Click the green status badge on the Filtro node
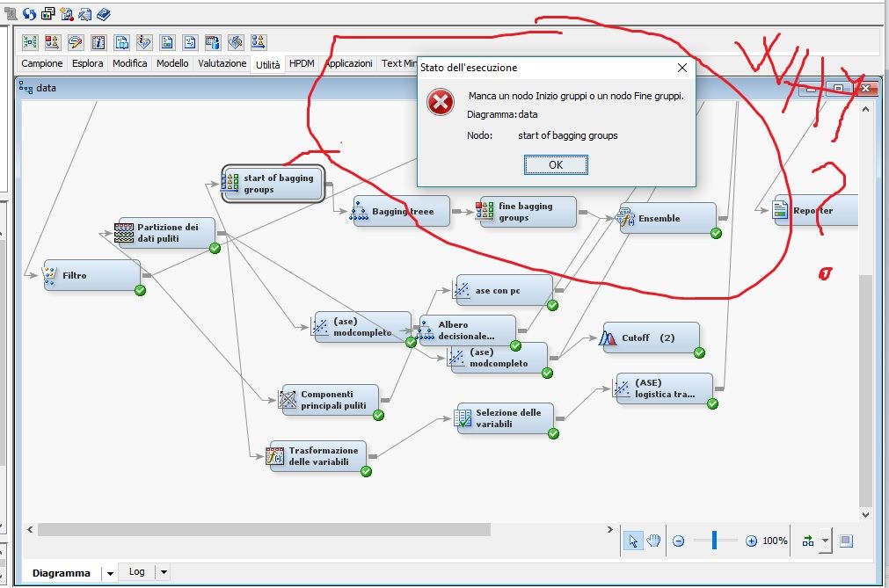The image size is (889, 588). tap(139, 291)
